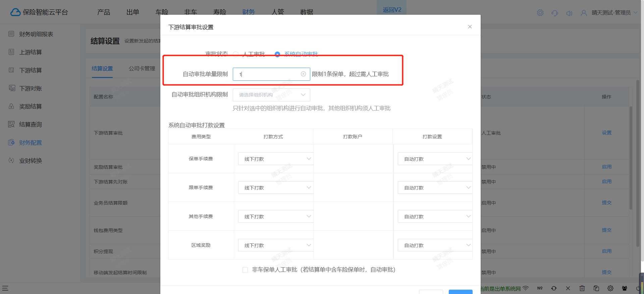Open 区域奖励 打款方式 dropdown

pos(276,245)
